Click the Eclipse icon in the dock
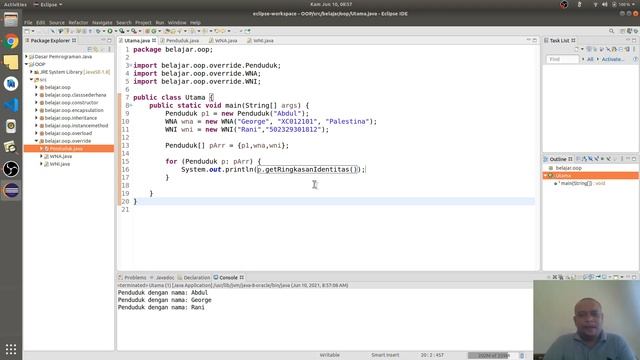 coord(11,190)
